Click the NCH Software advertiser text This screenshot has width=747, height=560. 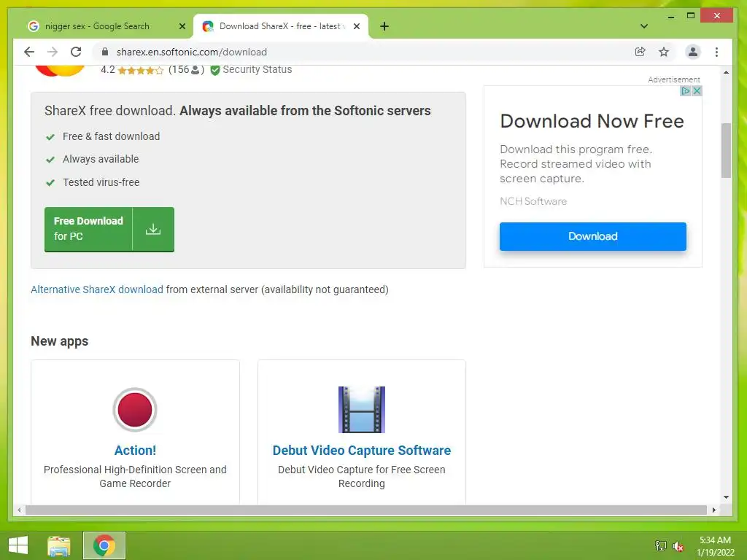pos(533,201)
